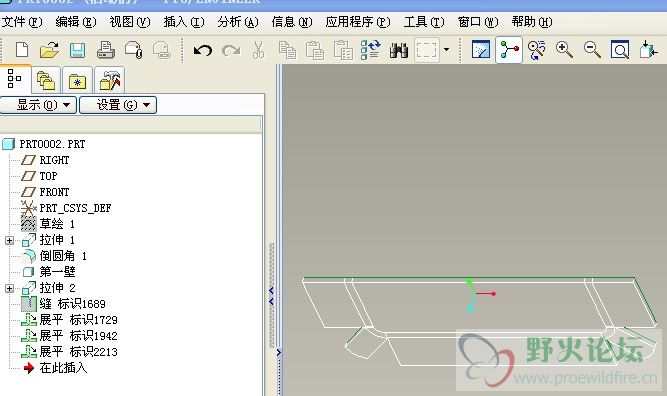The image size is (667, 396).
Task: Open an existing file via folder icon
Action: (49, 50)
